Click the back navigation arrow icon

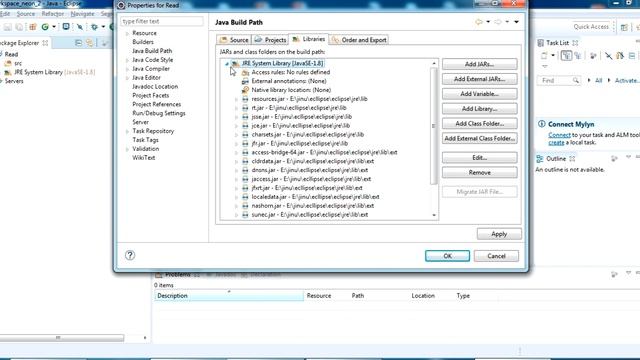point(479,22)
